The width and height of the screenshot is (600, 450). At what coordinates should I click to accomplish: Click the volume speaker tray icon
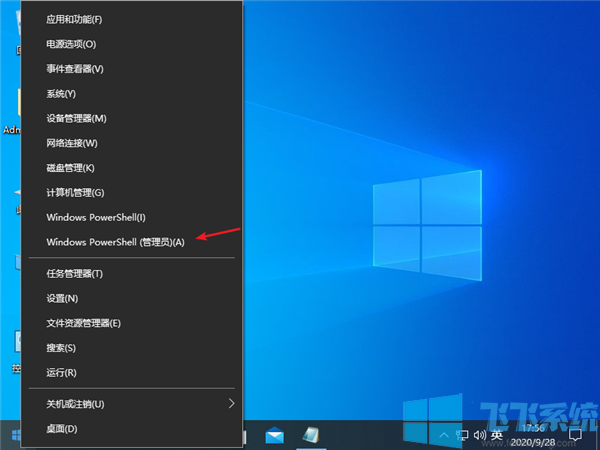pyautogui.click(x=478, y=436)
